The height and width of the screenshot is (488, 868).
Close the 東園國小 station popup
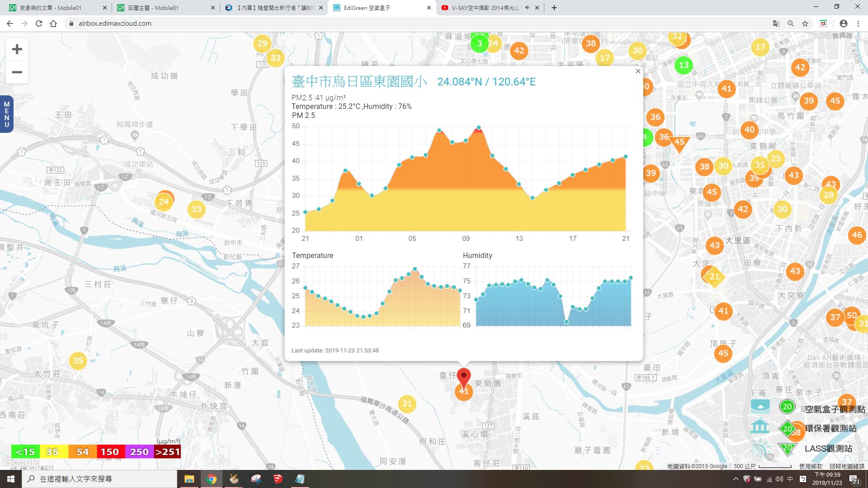coord(638,71)
